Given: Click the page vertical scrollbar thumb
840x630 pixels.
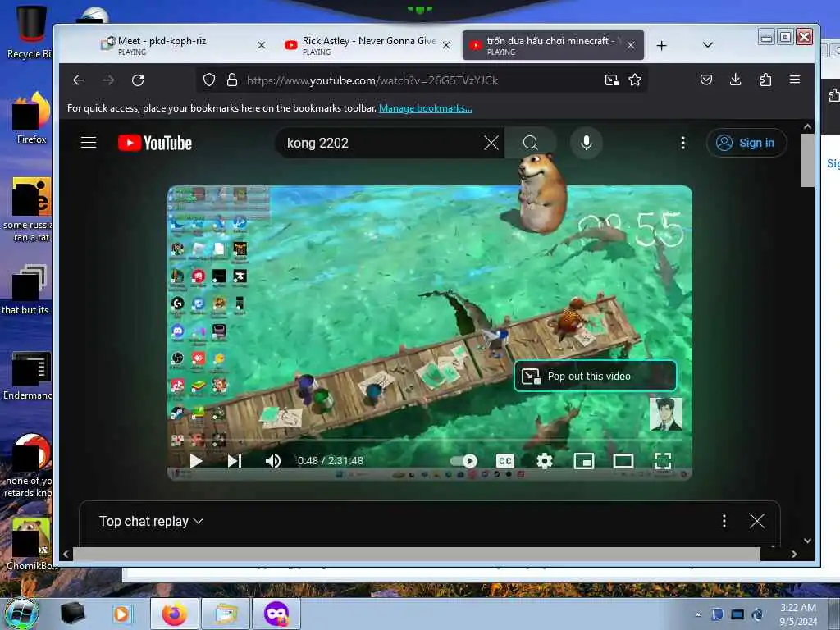Looking at the screenshot, I should tap(807, 160).
